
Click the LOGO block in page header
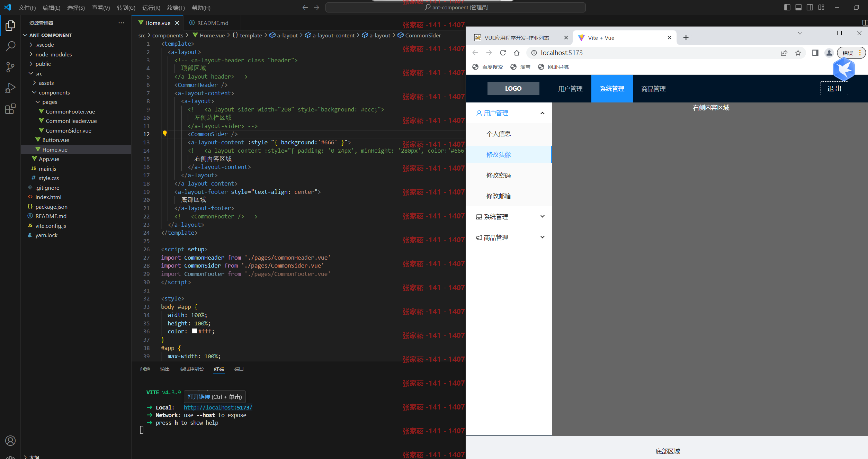(x=513, y=88)
